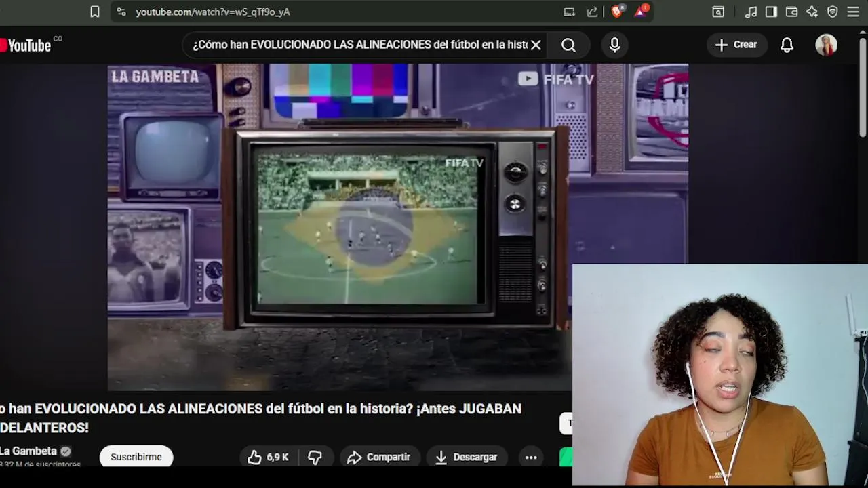Toggle the browser sidebar panel
868x488 pixels.
click(x=771, y=12)
